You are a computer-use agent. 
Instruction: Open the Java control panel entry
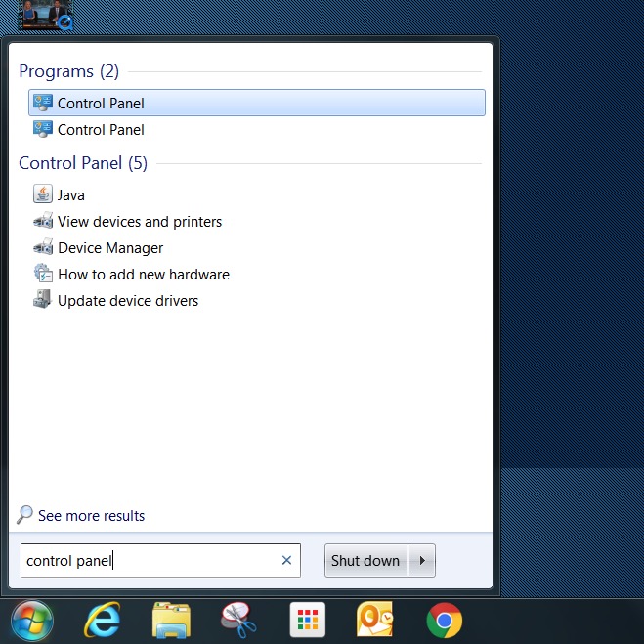71,195
